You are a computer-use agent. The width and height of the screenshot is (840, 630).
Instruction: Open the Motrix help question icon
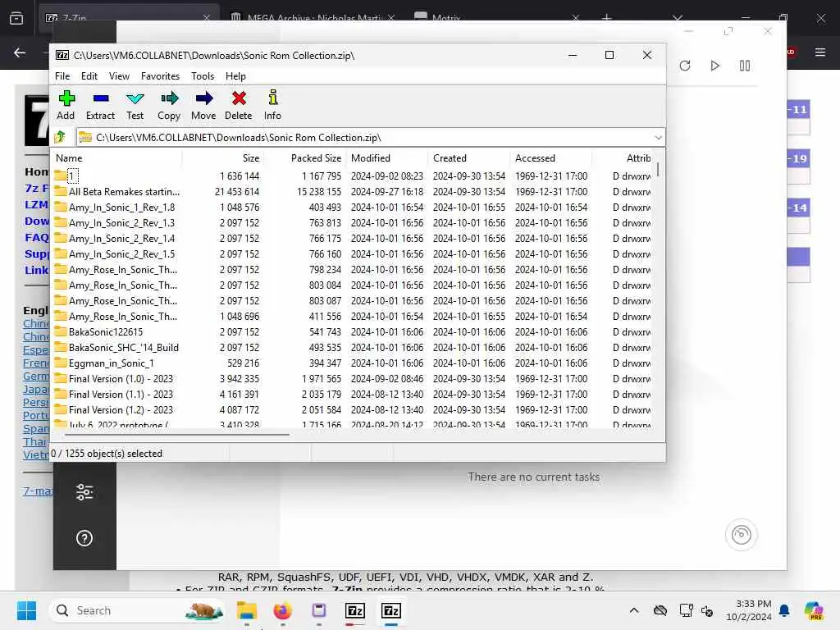click(x=84, y=538)
